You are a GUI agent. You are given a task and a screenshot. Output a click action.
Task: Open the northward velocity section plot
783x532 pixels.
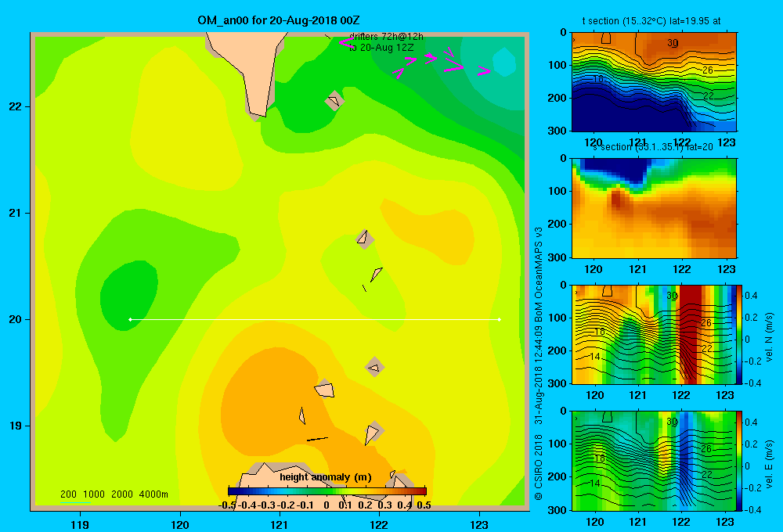654,334
